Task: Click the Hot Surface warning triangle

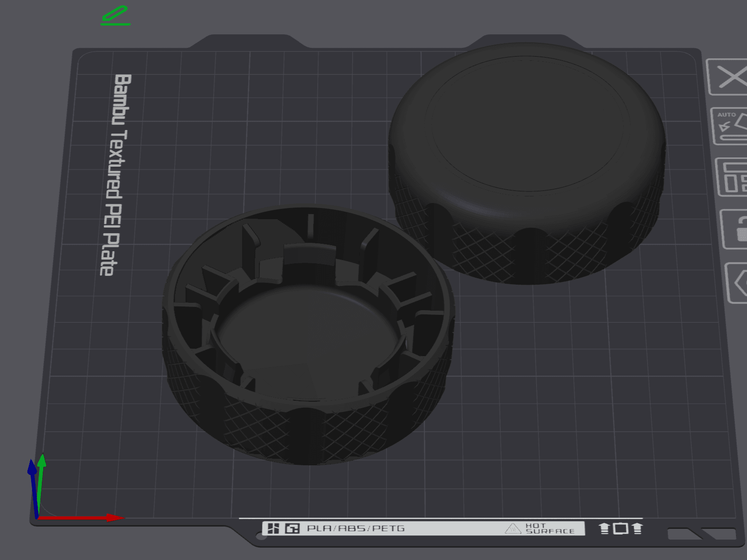Action: pyautogui.click(x=513, y=528)
